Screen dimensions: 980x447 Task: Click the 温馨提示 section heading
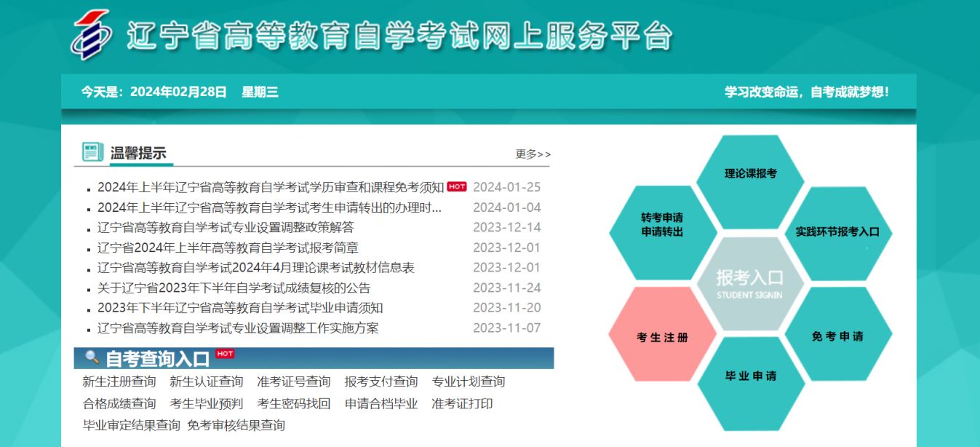pos(138,154)
